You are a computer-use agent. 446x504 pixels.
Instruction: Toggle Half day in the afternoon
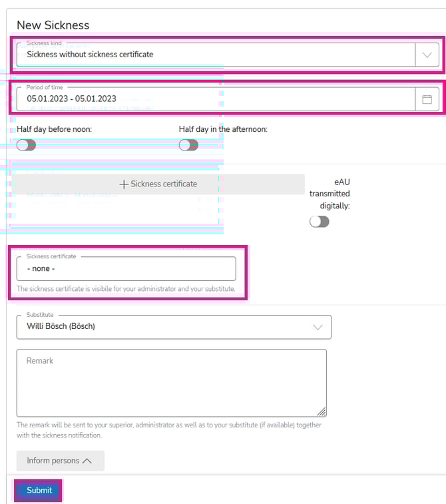coord(188,145)
